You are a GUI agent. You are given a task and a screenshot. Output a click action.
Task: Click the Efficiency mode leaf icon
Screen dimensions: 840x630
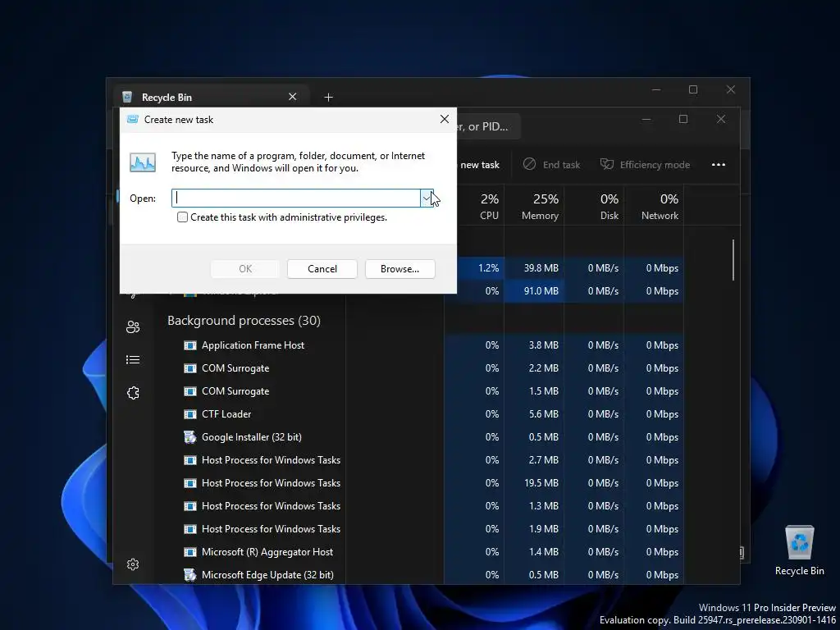(x=606, y=164)
